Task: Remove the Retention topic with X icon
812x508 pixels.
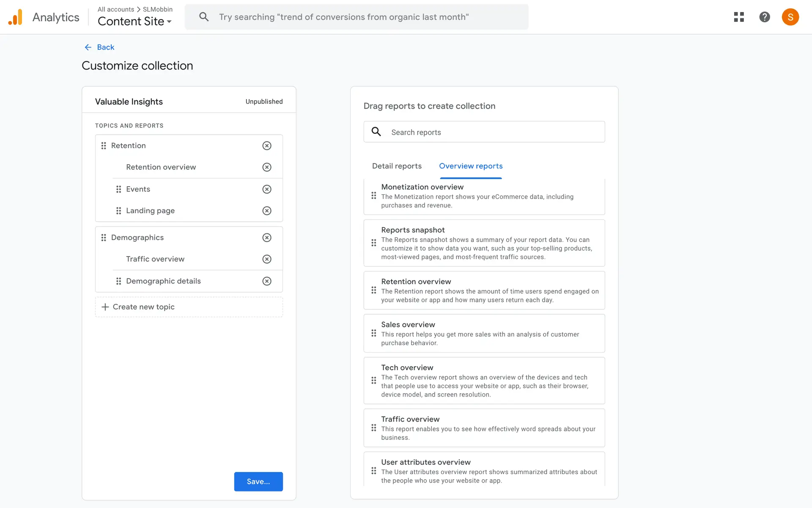Action: 266,146
